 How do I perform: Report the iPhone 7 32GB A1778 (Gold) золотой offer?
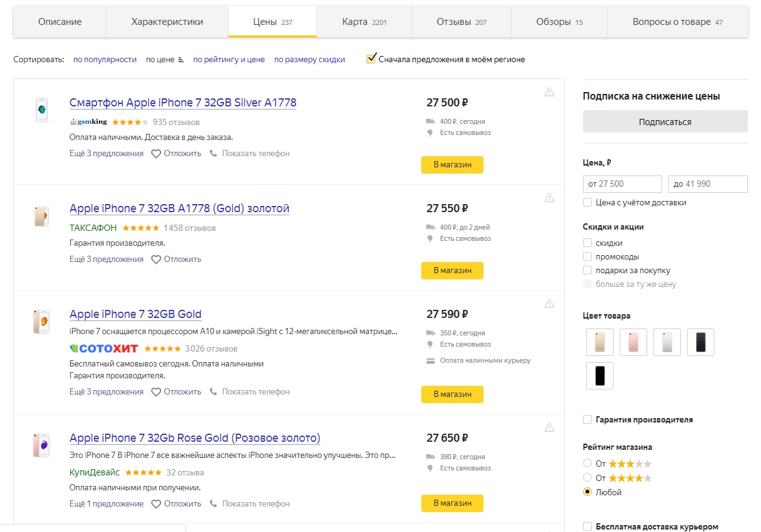pyautogui.click(x=549, y=198)
